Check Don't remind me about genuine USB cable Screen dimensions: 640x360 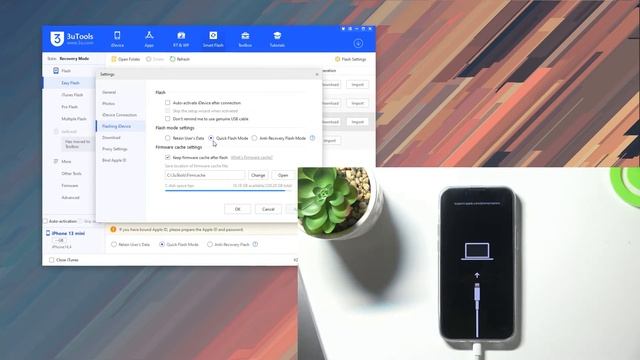click(167, 119)
